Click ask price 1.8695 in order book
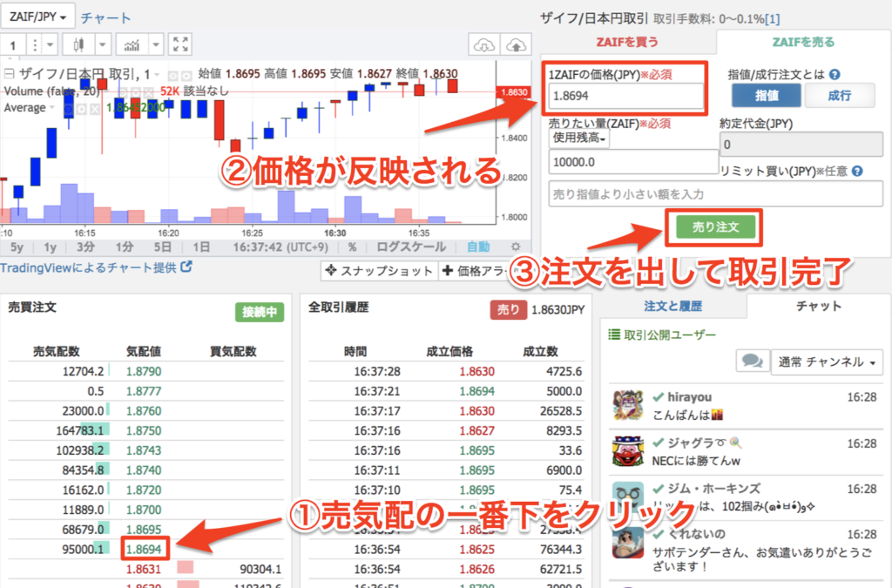This screenshot has width=892, height=588. [x=144, y=530]
